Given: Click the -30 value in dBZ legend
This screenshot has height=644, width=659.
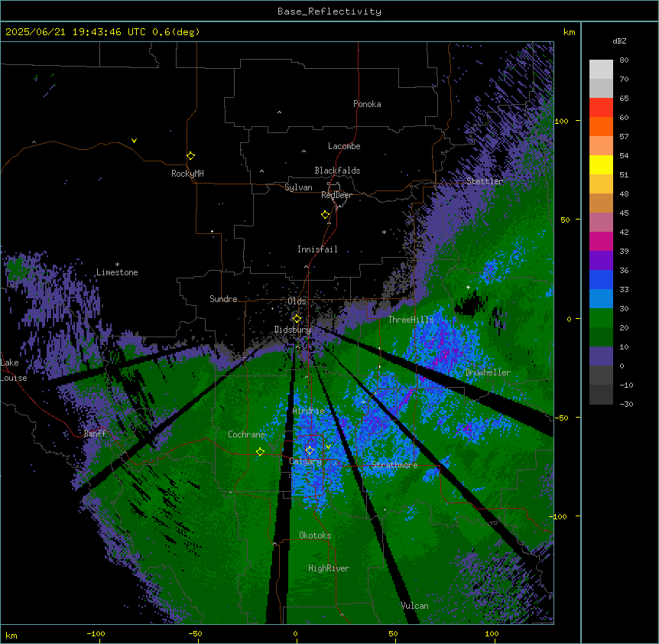Looking at the screenshot, I should tap(626, 405).
